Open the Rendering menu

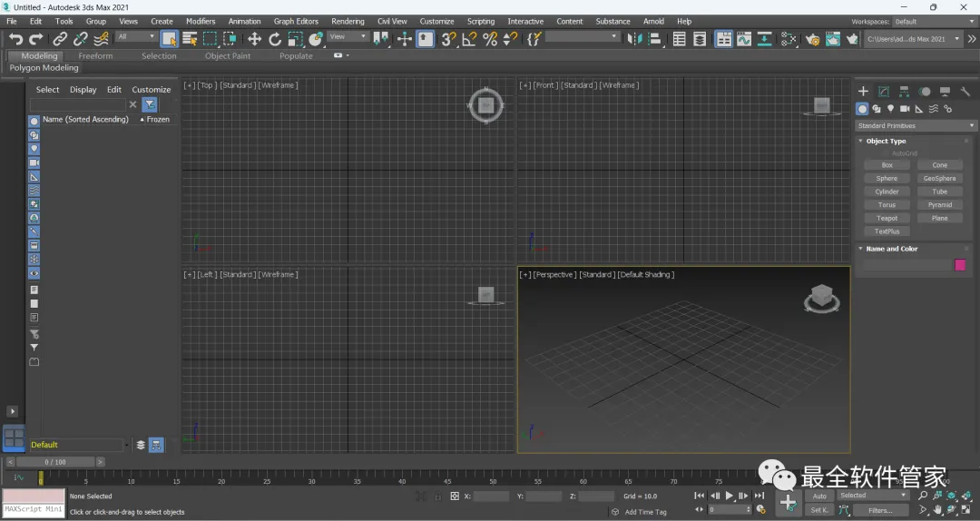tap(348, 21)
